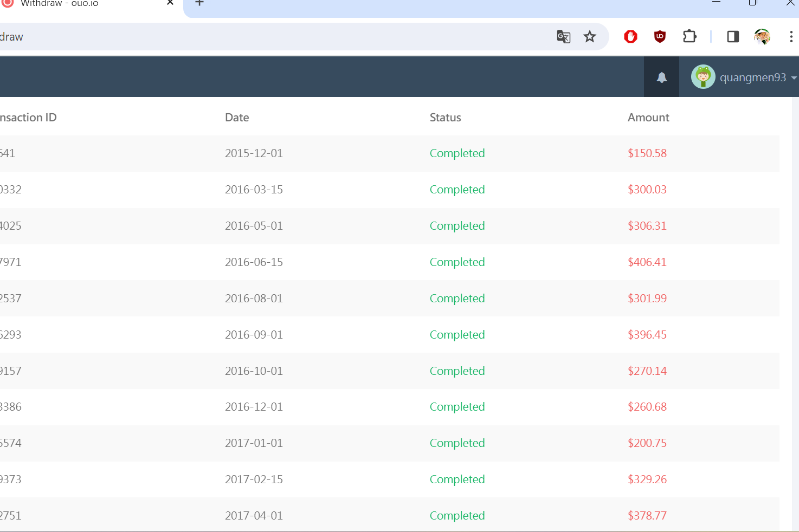Select the date 2017-04-01

[254, 516]
